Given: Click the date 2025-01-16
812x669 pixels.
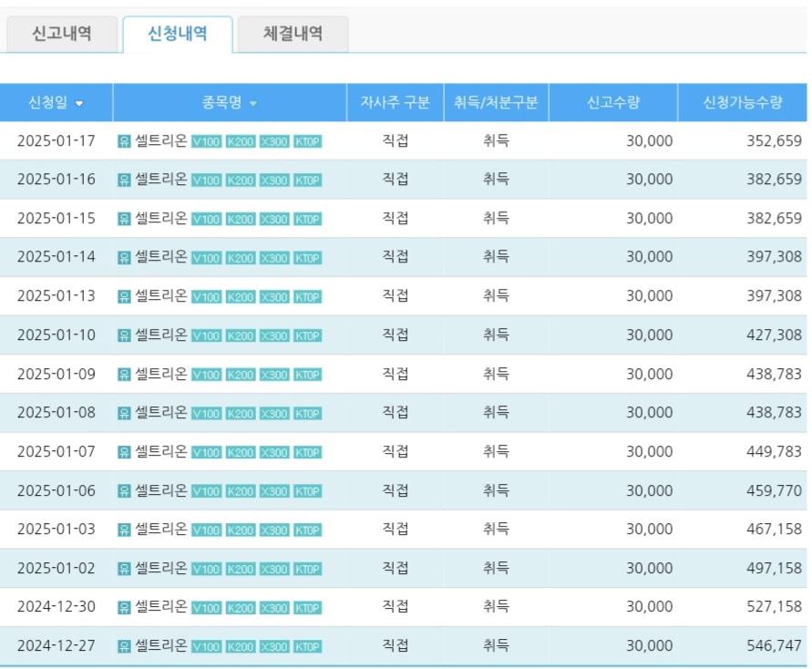Looking at the screenshot, I should (57, 180).
